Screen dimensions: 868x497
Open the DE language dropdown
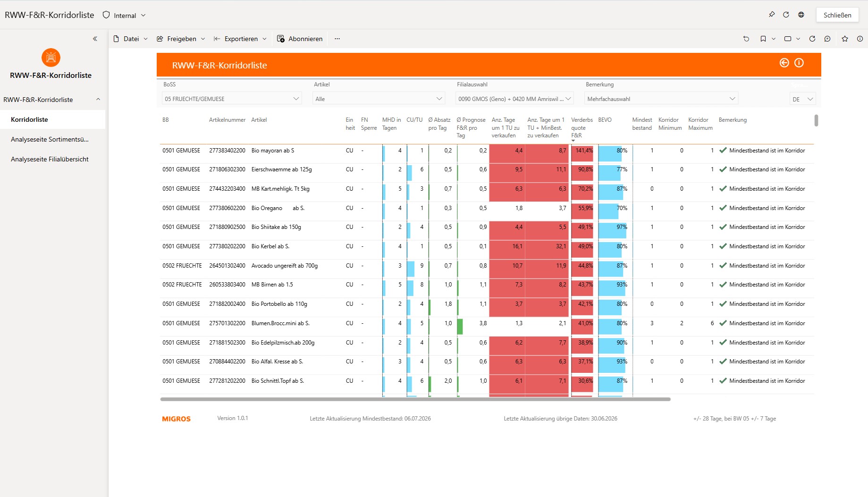tap(802, 99)
